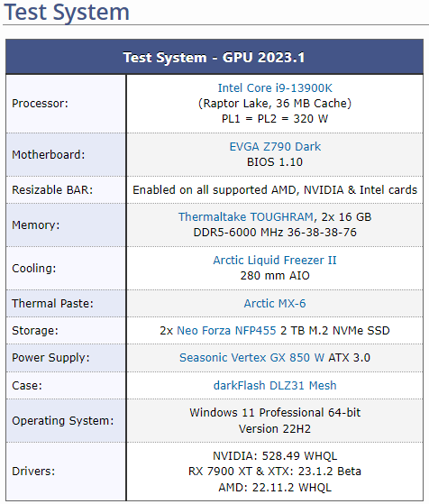Click the Test System page heading

[x=67, y=12]
